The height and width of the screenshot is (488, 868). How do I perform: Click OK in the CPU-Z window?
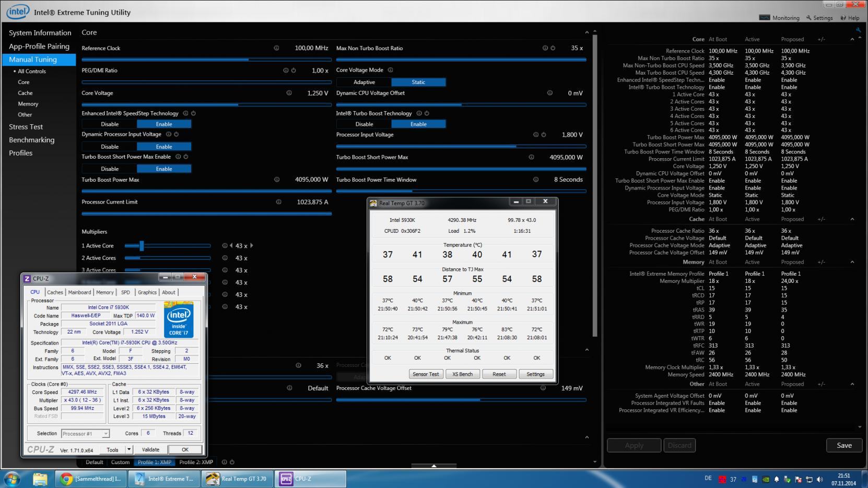point(185,449)
